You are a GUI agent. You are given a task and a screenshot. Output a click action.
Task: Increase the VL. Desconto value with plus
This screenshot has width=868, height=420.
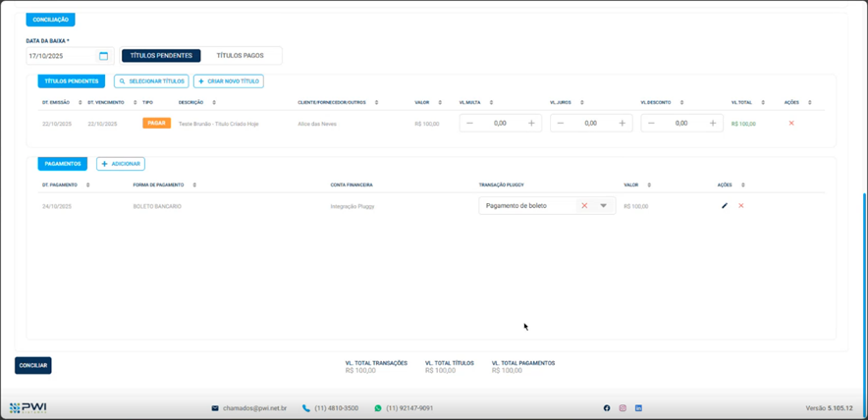713,124
